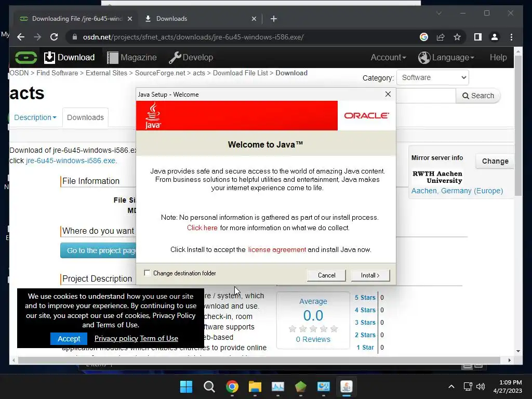
Task: Click the browser back arrow
Action: click(x=21, y=37)
